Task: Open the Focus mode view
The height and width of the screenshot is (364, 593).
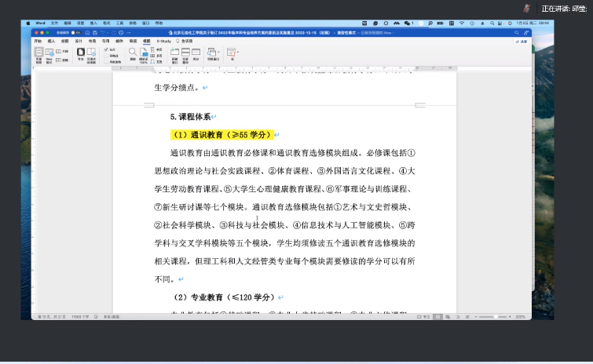Action: point(80,53)
